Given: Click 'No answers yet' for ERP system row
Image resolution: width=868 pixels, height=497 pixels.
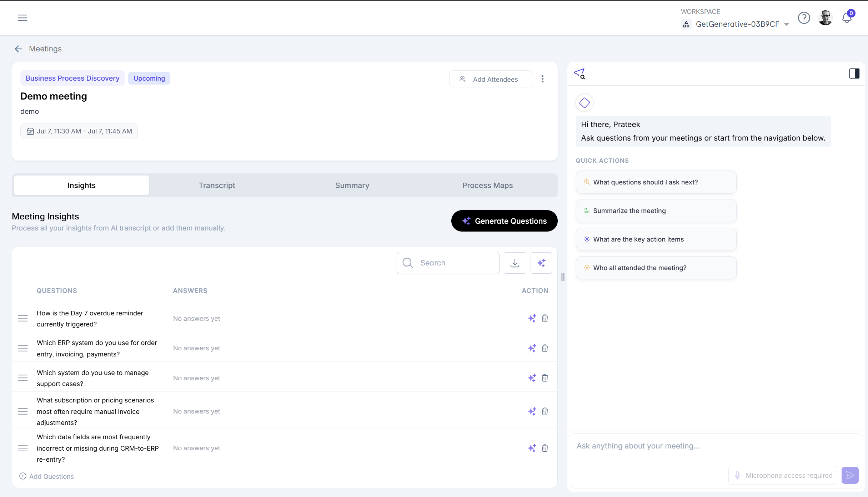Looking at the screenshot, I should point(196,348).
